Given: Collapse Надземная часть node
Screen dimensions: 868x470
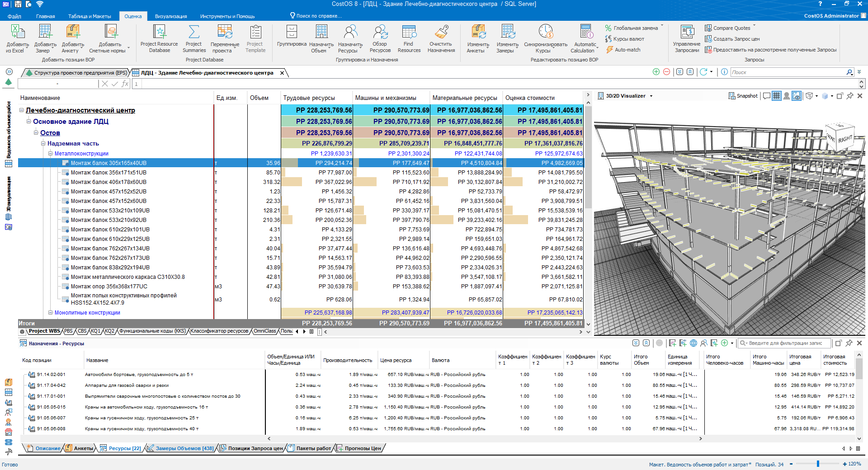Looking at the screenshot, I should pyautogui.click(x=43, y=143).
